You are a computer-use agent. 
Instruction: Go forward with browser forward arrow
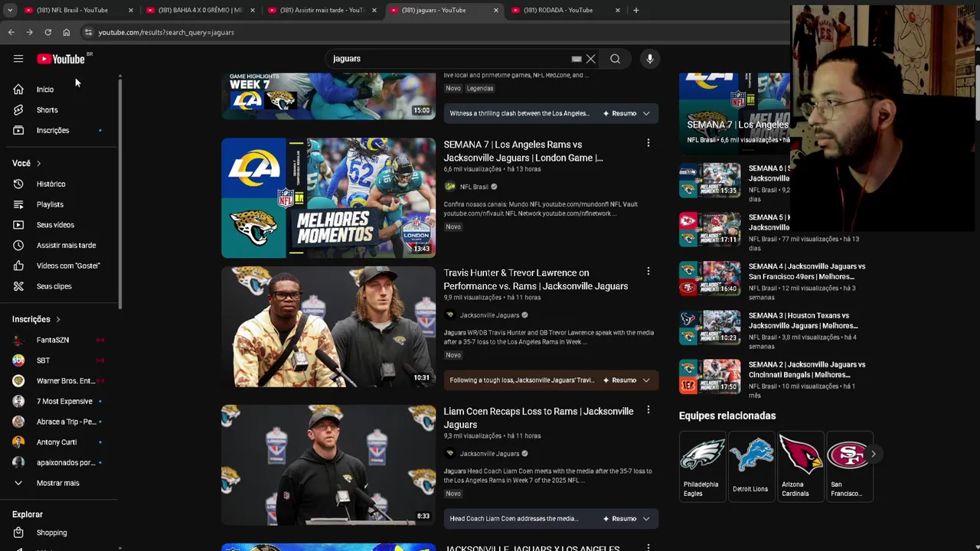pyautogui.click(x=29, y=32)
